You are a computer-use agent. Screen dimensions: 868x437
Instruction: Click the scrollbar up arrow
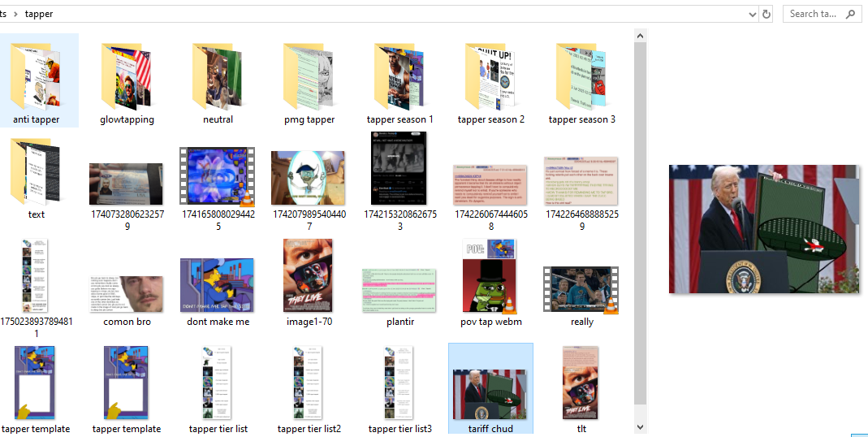tap(640, 36)
